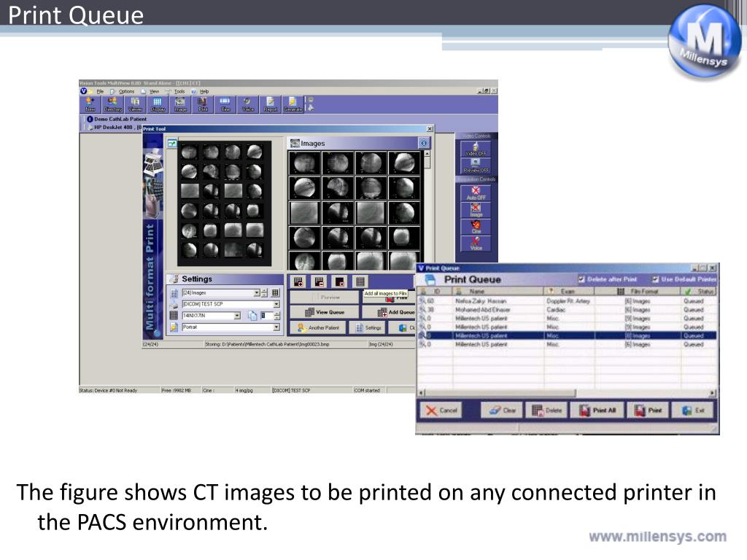Click the Film Format column header
This screenshot has width=747, height=560.
pyautogui.click(x=638, y=291)
